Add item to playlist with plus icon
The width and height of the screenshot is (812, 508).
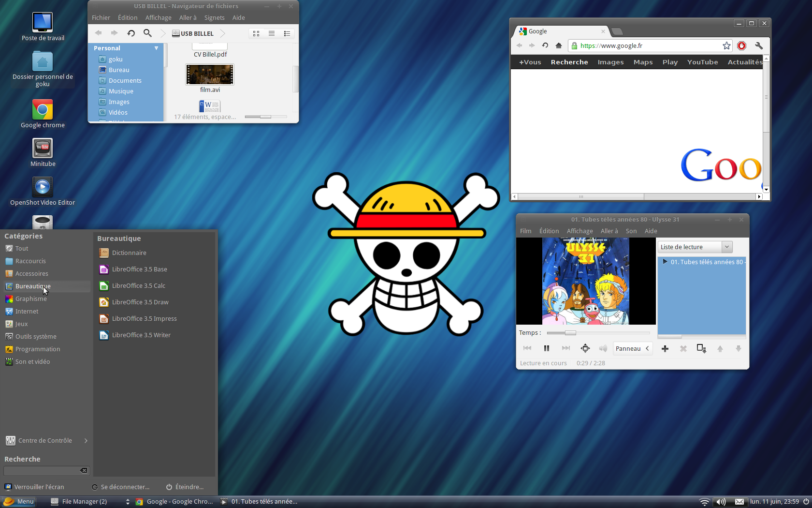(x=665, y=349)
